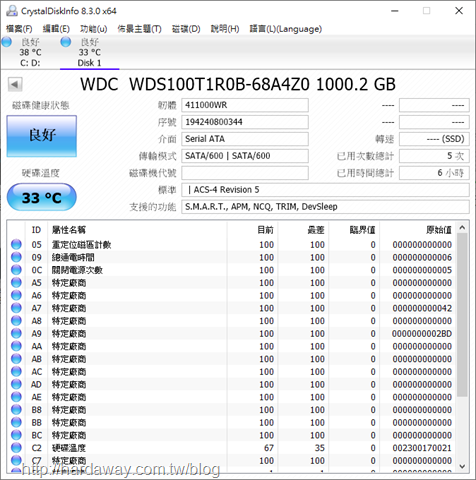
Task: Click status orb for attribute AB
Action: click(16, 359)
